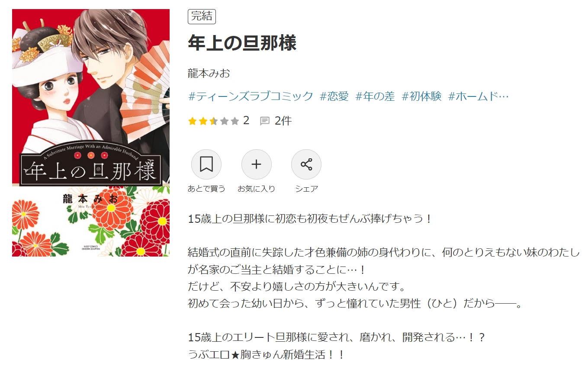The image size is (588, 369).
Task: Select the #恋愛 hashtag
Action: pyautogui.click(x=334, y=96)
